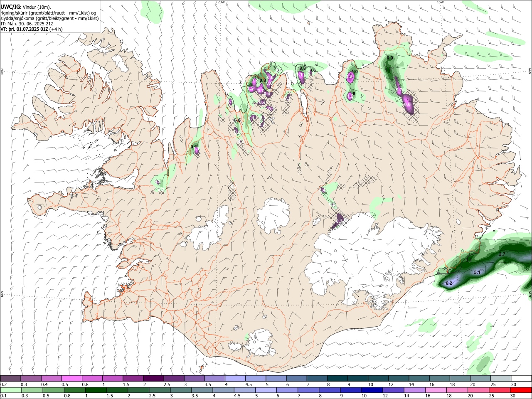Click the purple 1.5–2 swatch in upper legend row

pos(133,378)
